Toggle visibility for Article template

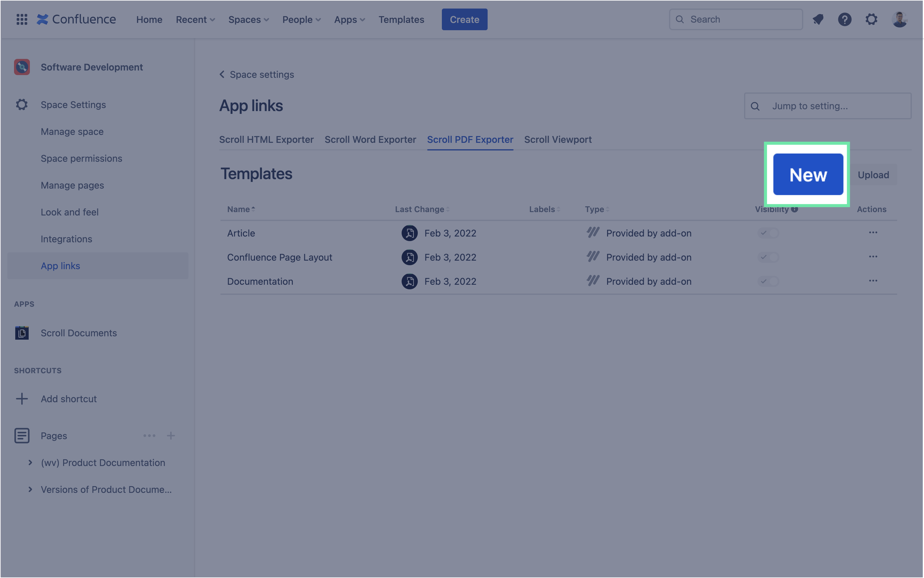point(768,233)
